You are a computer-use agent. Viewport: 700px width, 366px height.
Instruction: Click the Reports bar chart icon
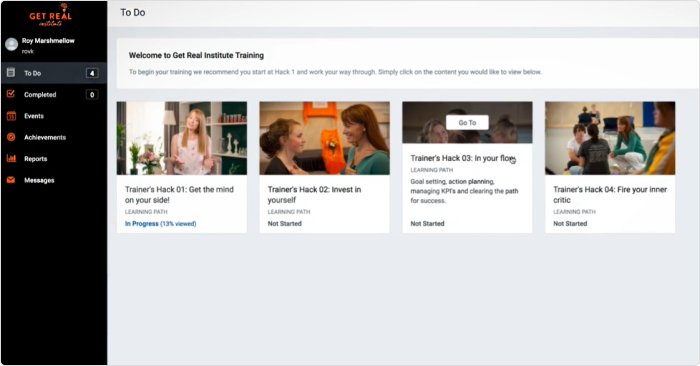[11, 158]
